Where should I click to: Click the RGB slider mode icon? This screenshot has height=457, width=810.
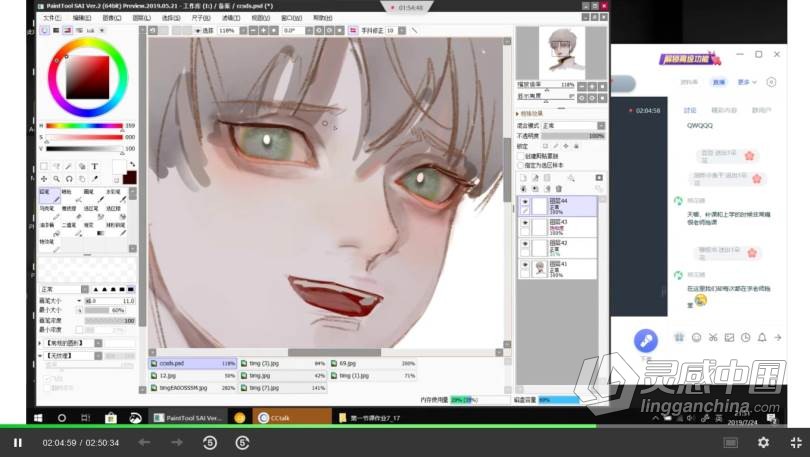point(56,30)
